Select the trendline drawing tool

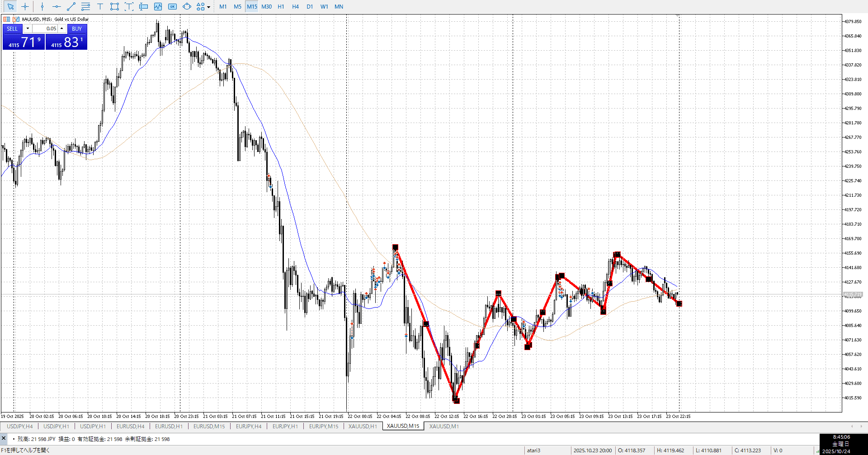[71, 6]
